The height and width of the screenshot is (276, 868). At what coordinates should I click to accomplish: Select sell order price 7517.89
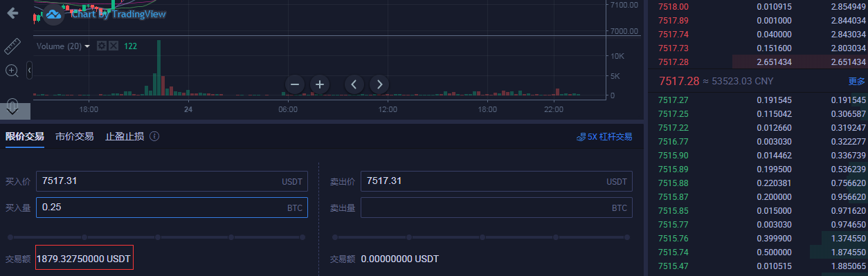tap(673, 20)
